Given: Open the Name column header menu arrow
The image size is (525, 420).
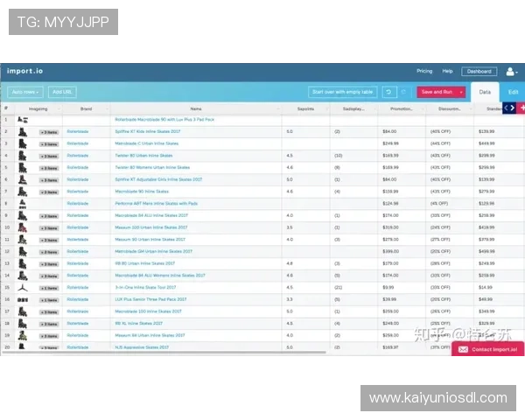Looking at the screenshot, I should (x=278, y=108).
